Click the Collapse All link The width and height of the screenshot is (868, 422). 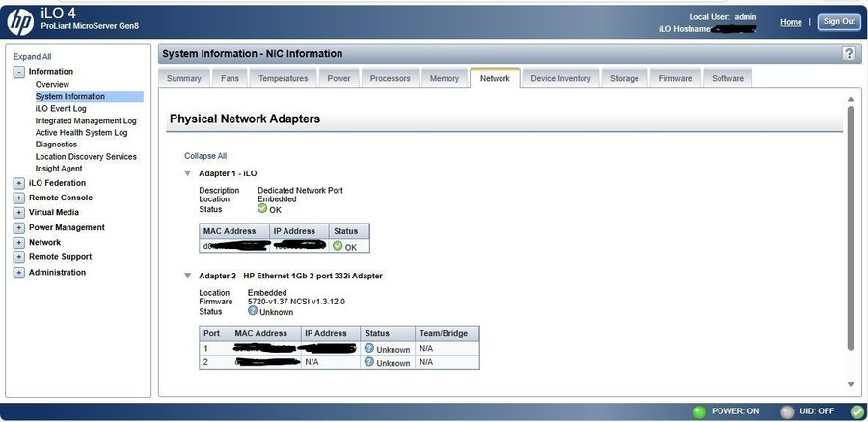pos(205,155)
